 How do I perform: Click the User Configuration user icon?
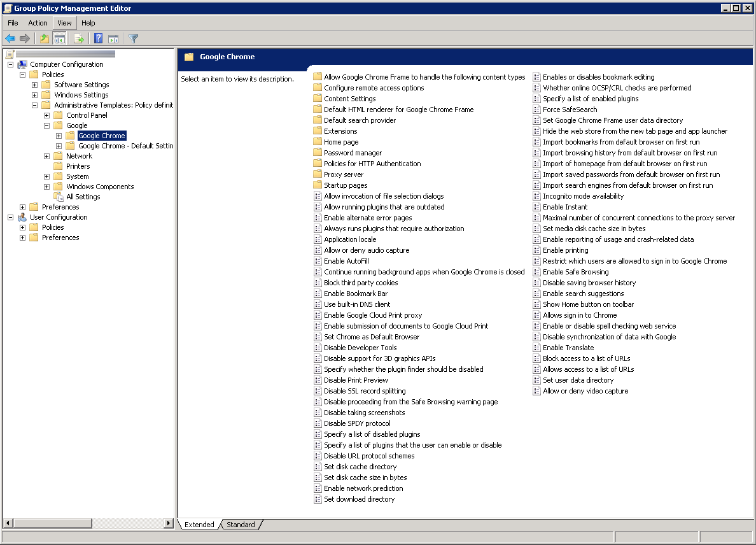(x=22, y=218)
